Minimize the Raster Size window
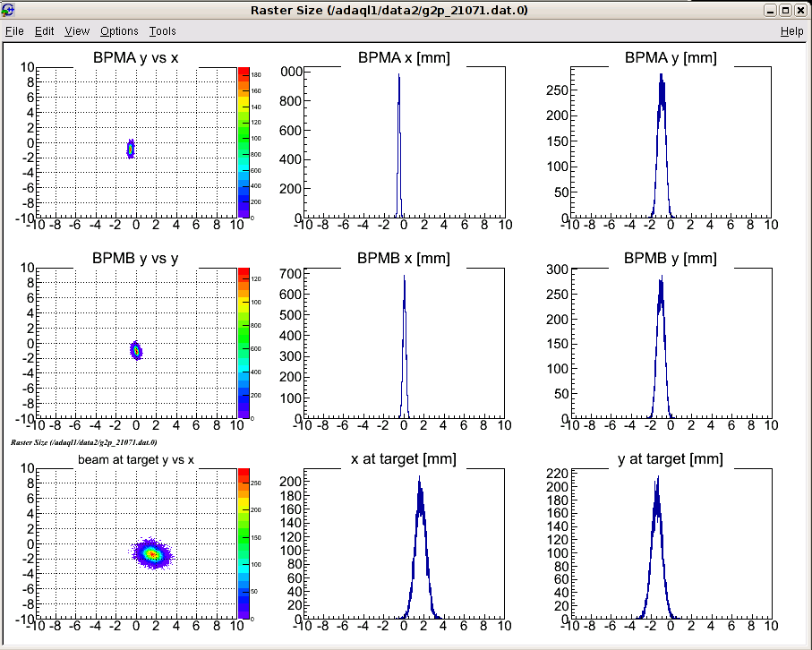This screenshot has width=812, height=650. click(771, 11)
